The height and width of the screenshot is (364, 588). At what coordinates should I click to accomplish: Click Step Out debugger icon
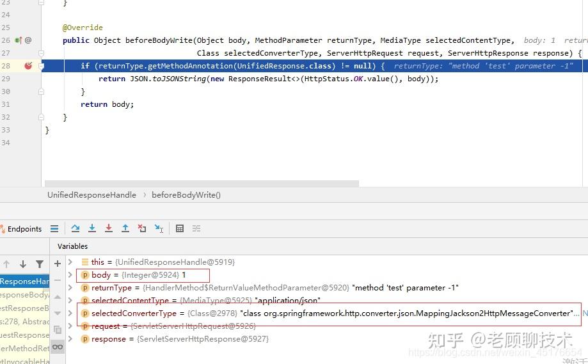pyautogui.click(x=125, y=228)
